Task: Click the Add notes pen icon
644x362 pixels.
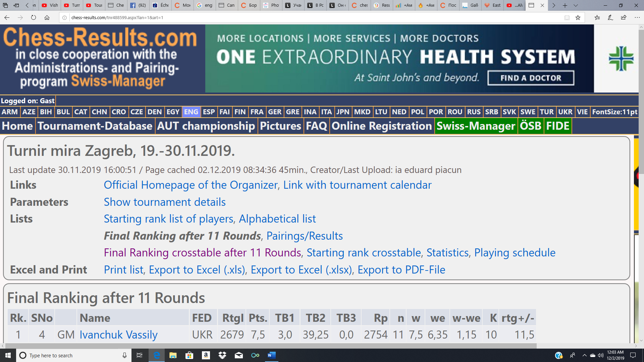Action: point(610,17)
